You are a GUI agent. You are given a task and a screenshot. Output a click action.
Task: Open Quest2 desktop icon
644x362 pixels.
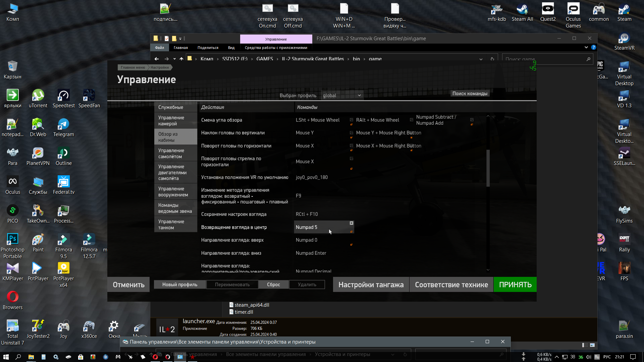click(548, 13)
